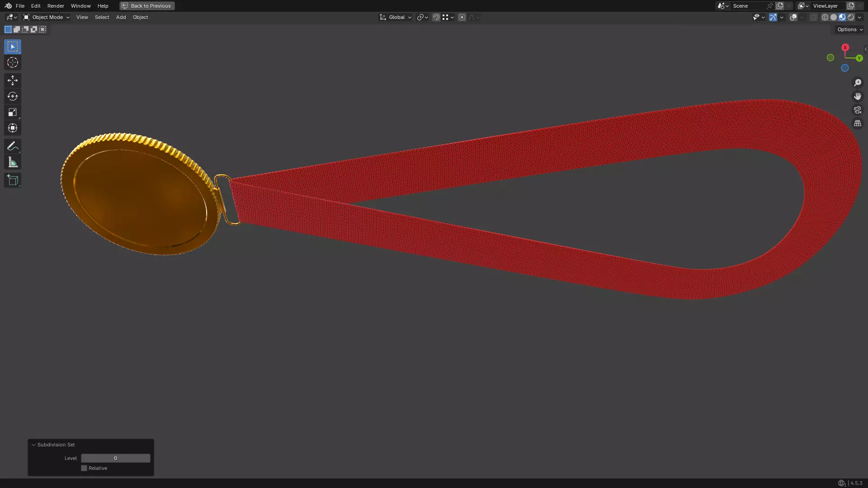Image resolution: width=868 pixels, height=488 pixels.
Task: Select the Move tool
Action: click(x=12, y=80)
